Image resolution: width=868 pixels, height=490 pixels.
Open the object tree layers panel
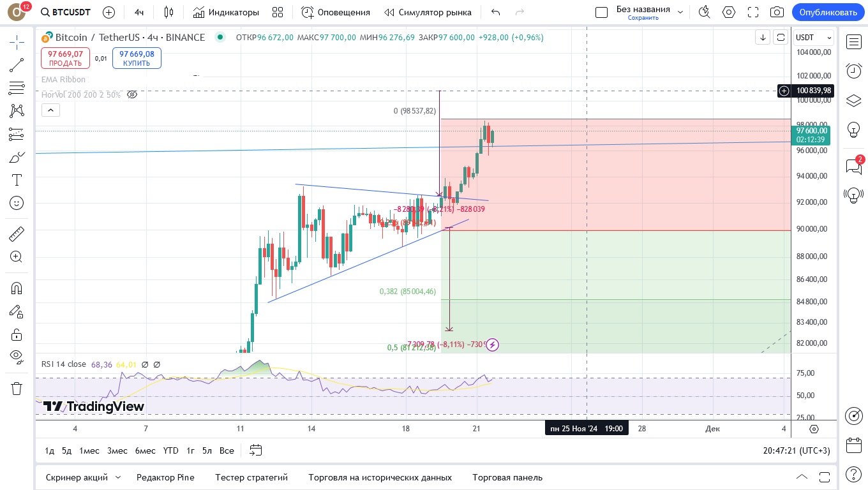854,100
